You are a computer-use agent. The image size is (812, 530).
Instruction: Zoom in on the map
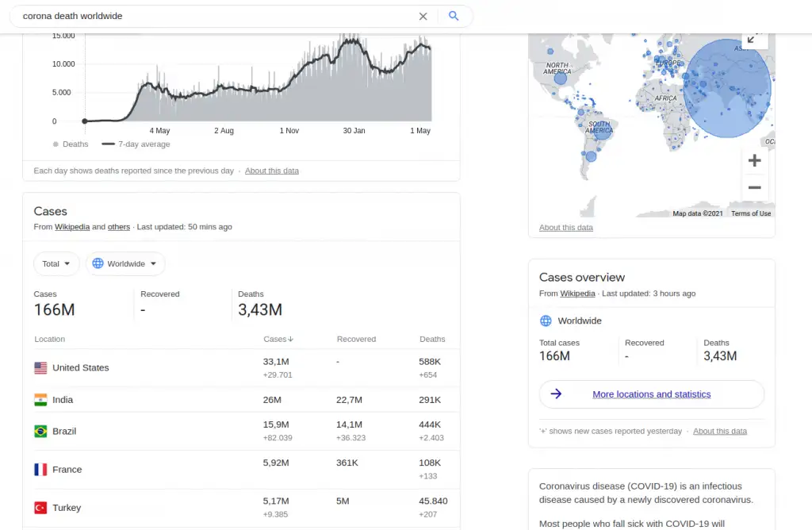point(754,160)
